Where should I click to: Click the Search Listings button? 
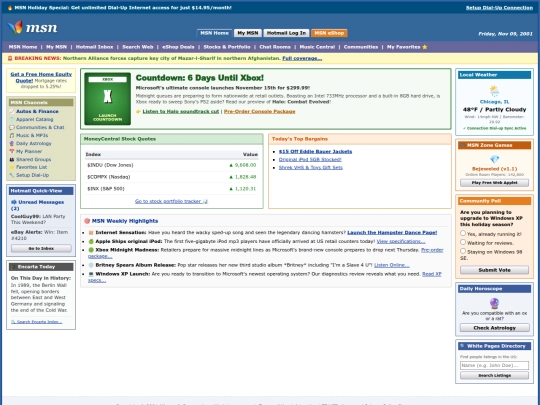click(494, 375)
